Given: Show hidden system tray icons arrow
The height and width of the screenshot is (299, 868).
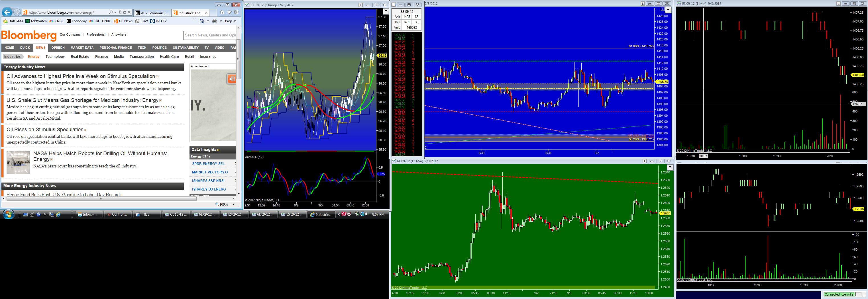Looking at the screenshot, I should pyautogui.click(x=339, y=214).
